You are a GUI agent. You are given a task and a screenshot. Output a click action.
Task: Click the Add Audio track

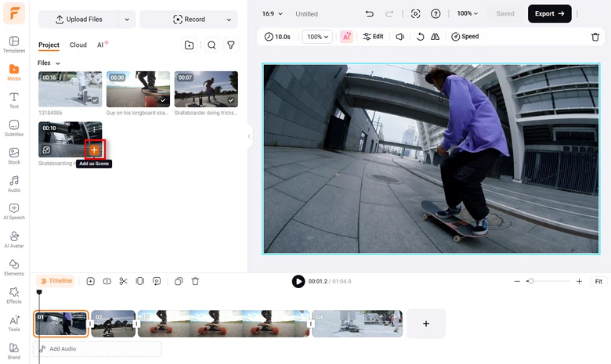tap(97, 349)
